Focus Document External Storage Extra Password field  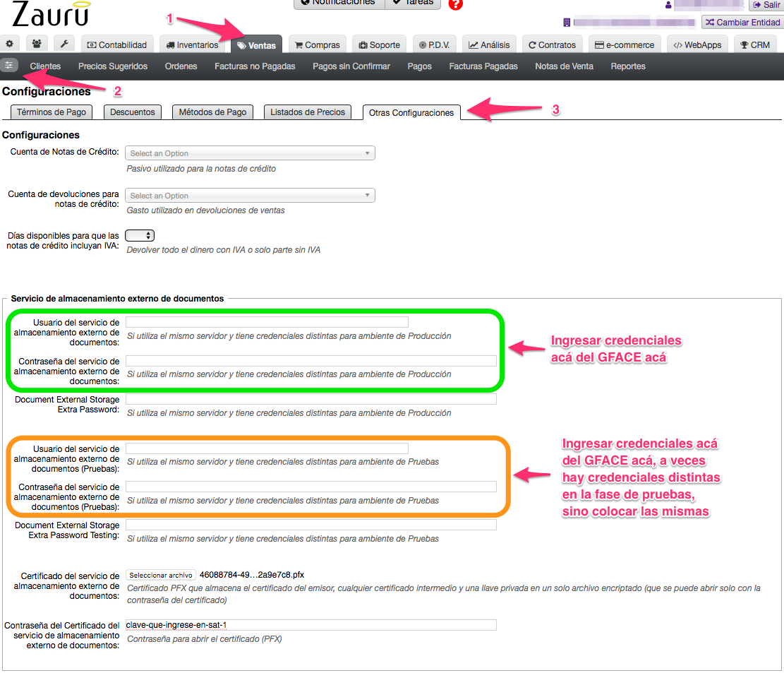click(311, 399)
